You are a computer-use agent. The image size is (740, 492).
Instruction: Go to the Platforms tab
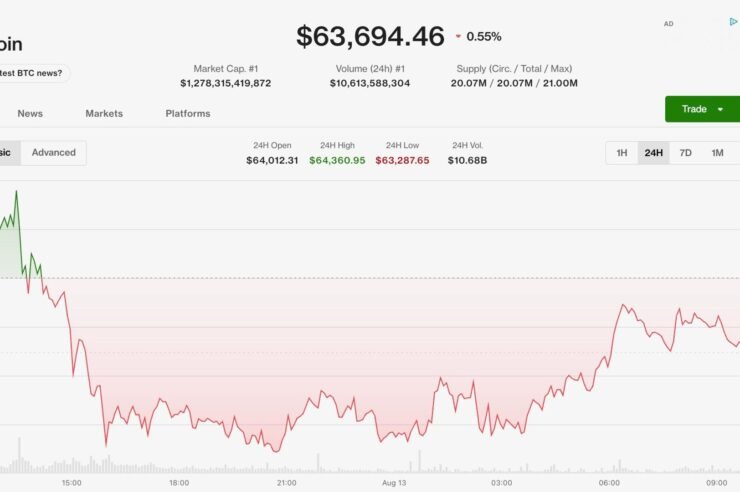[x=188, y=114]
